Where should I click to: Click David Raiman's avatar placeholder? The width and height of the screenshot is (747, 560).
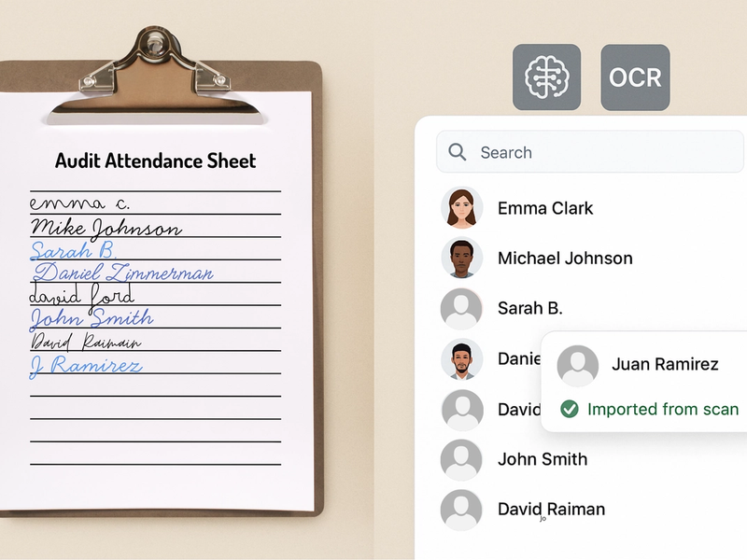point(460,510)
